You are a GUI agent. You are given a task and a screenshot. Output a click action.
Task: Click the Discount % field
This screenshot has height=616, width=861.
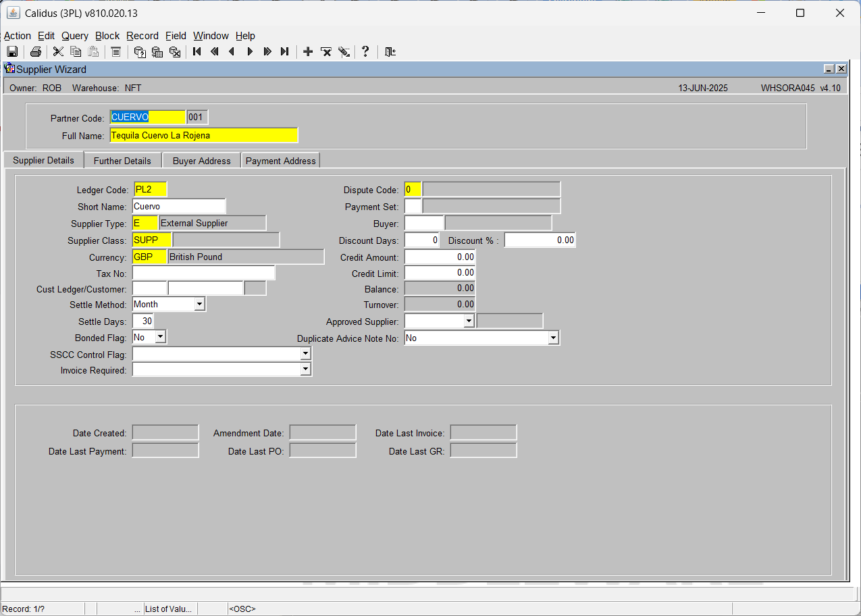pyautogui.click(x=540, y=240)
